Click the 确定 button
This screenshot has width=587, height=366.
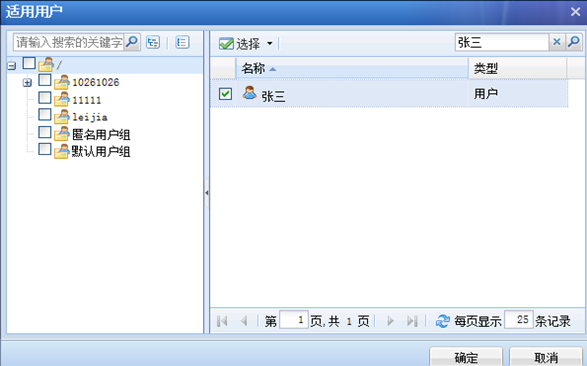pos(466,357)
